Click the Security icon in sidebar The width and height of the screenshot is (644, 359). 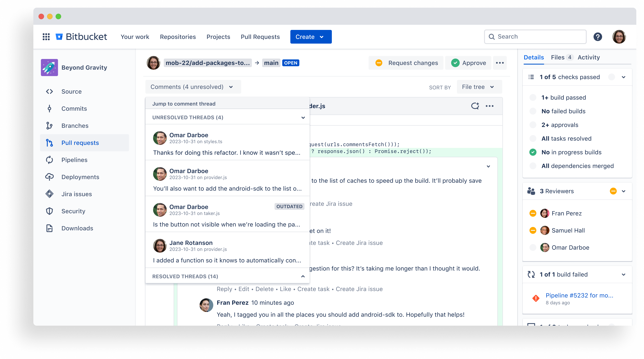pos(50,211)
